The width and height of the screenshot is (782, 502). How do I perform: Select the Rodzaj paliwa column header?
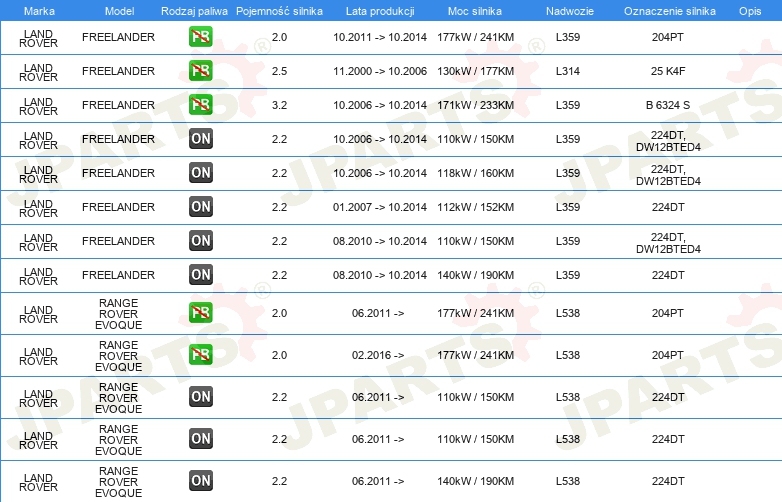pyautogui.click(x=194, y=11)
